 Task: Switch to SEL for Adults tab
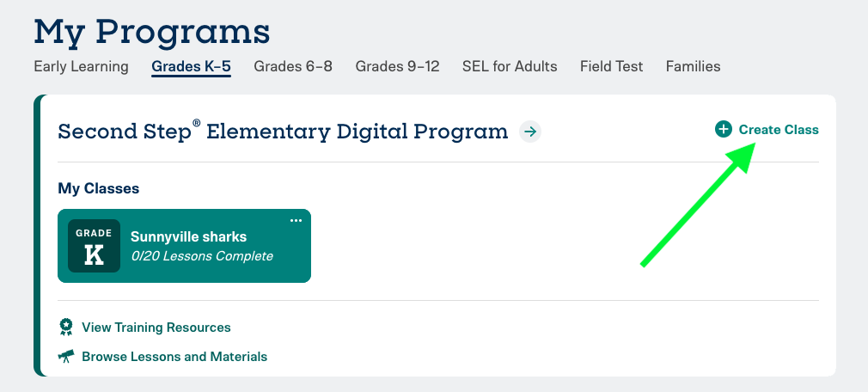click(510, 66)
